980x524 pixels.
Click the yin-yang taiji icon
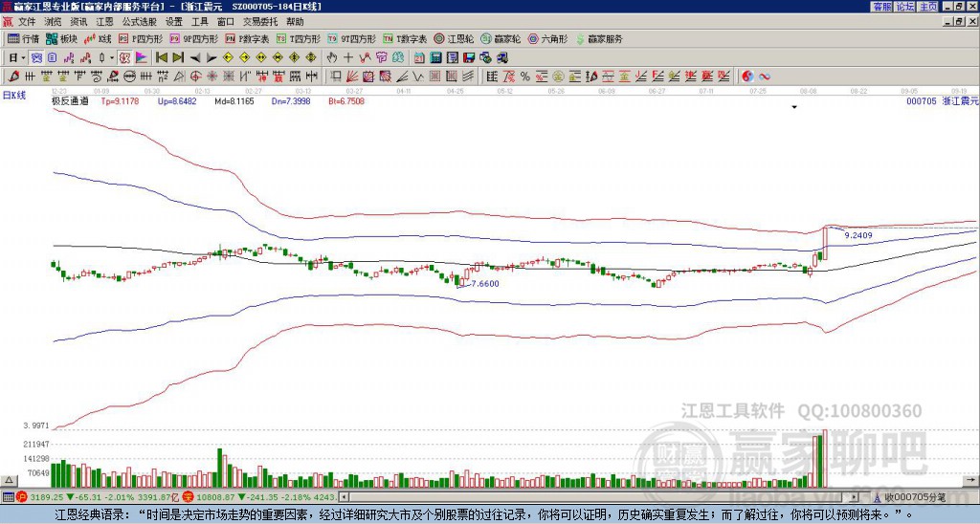pos(747,76)
